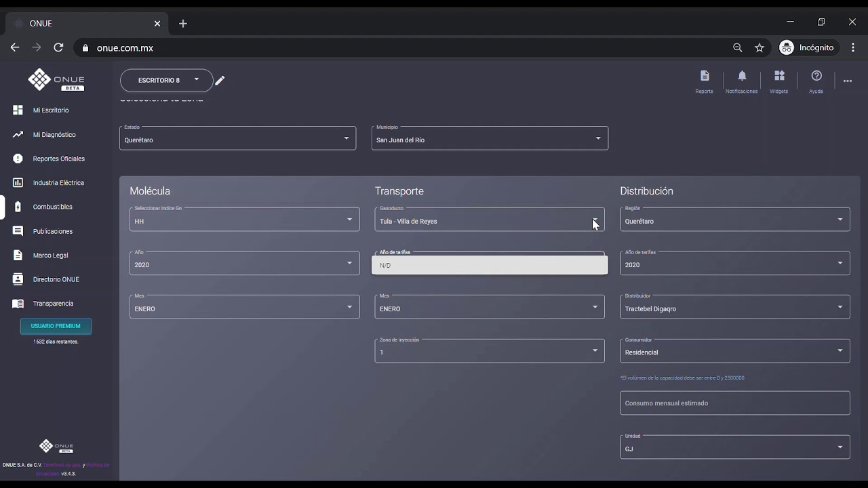Click the browser back arrow

pyautogui.click(x=15, y=47)
